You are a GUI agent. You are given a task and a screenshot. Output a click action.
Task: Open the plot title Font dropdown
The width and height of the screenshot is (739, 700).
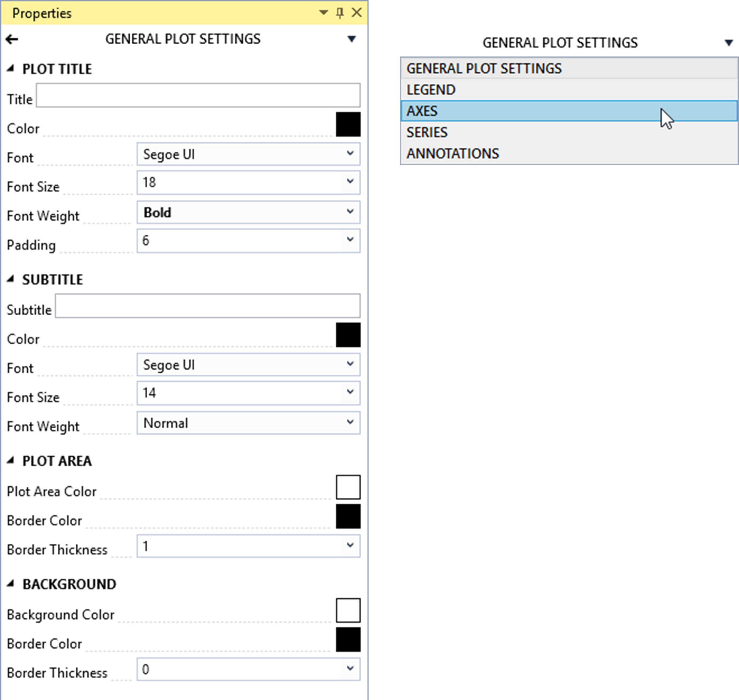248,154
